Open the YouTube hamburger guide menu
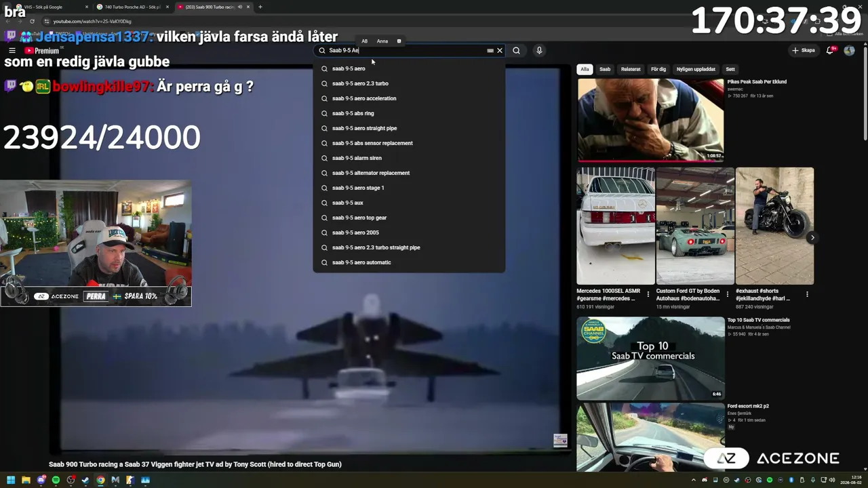 (x=12, y=50)
